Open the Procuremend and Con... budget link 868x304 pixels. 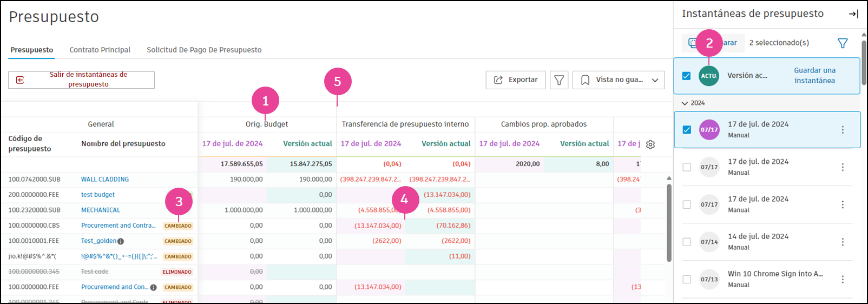coord(114,287)
